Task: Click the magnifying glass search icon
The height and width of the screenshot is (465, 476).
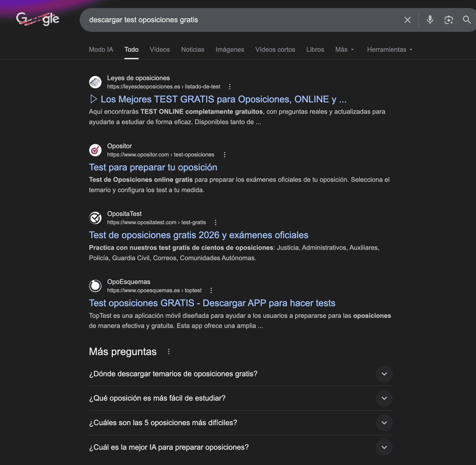Action: (x=467, y=20)
